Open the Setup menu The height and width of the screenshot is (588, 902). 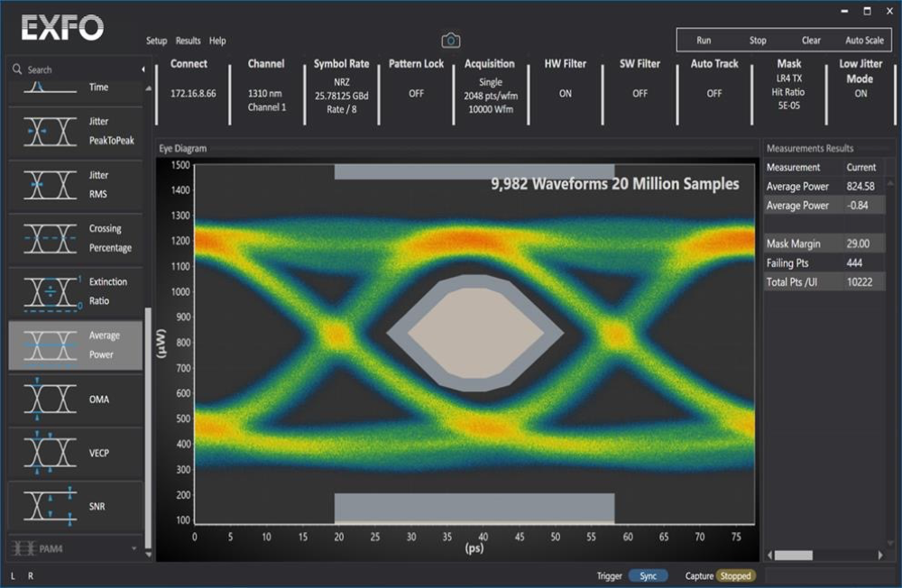tap(156, 41)
